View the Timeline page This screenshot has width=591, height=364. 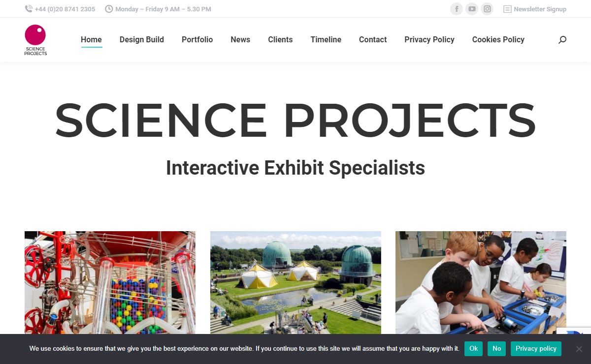click(x=326, y=40)
